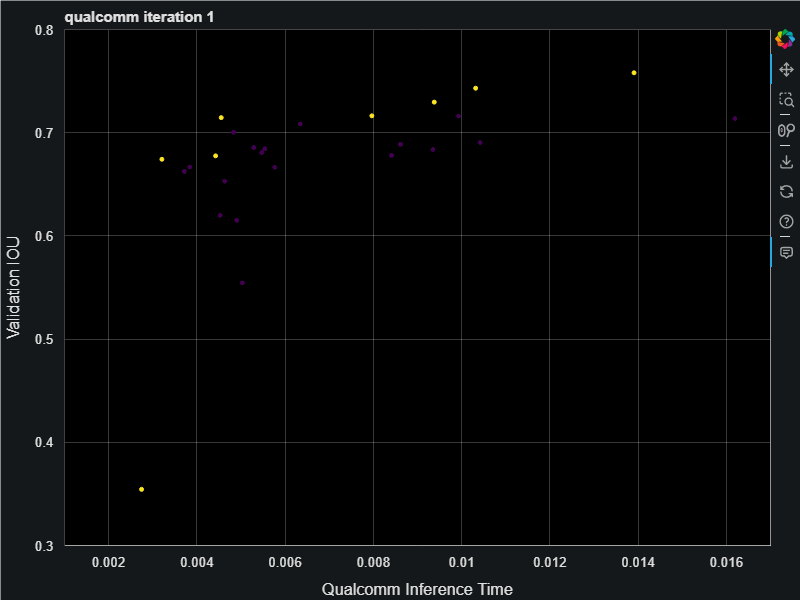Viewport: 800px width, 600px height.
Task: Click the 0.002 tick label on x-axis
Action: pos(108,563)
